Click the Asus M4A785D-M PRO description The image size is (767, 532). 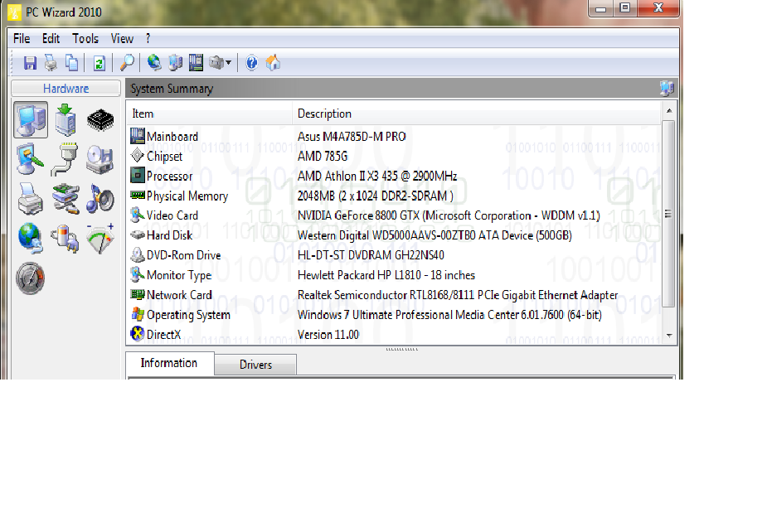click(352, 137)
